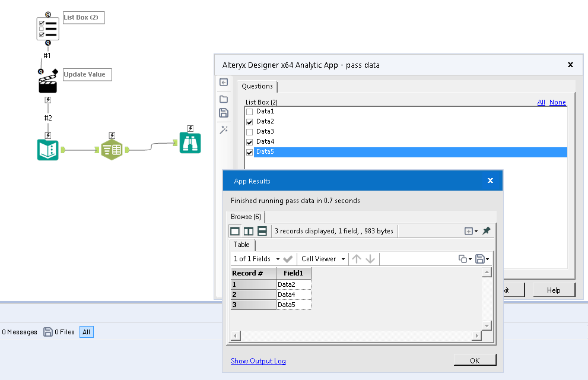The width and height of the screenshot is (588, 380).
Task: Click scroll right arrow in results table
Action: (x=476, y=335)
